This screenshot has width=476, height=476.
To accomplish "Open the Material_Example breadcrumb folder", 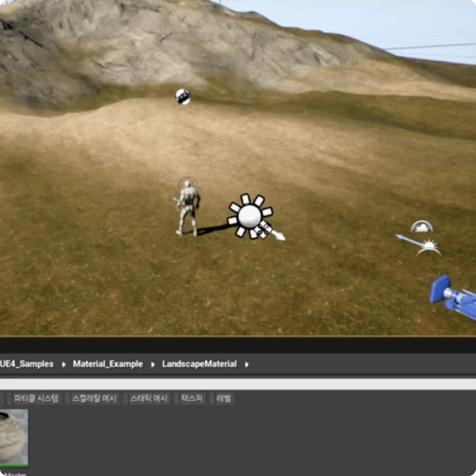I will 108,363.
